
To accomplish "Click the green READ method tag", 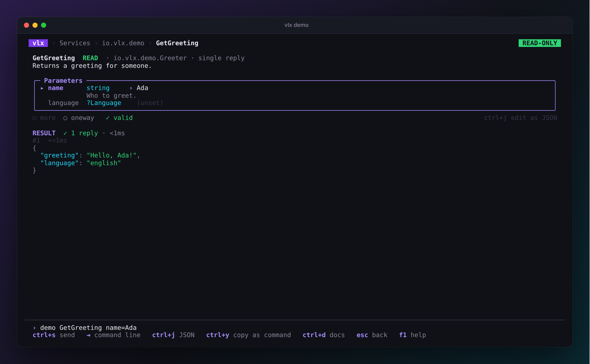I will pyautogui.click(x=90, y=58).
